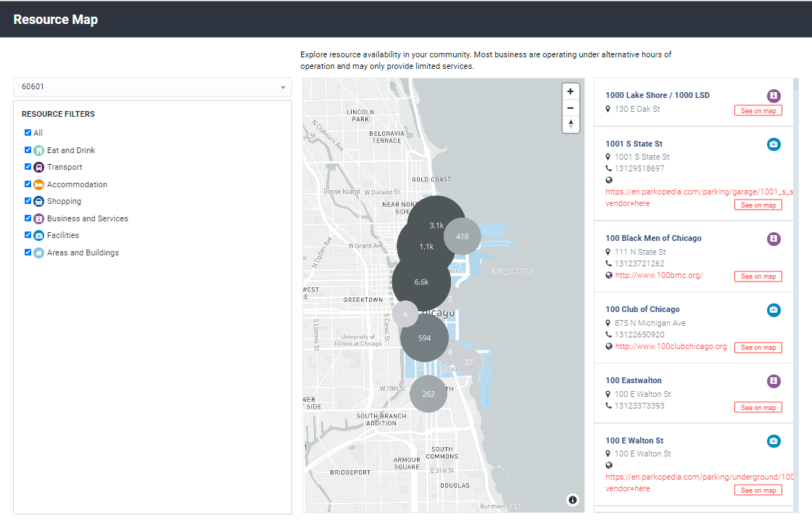The image size is (812, 529).
Task: Click phone number 13123373393
Action: (639, 406)
